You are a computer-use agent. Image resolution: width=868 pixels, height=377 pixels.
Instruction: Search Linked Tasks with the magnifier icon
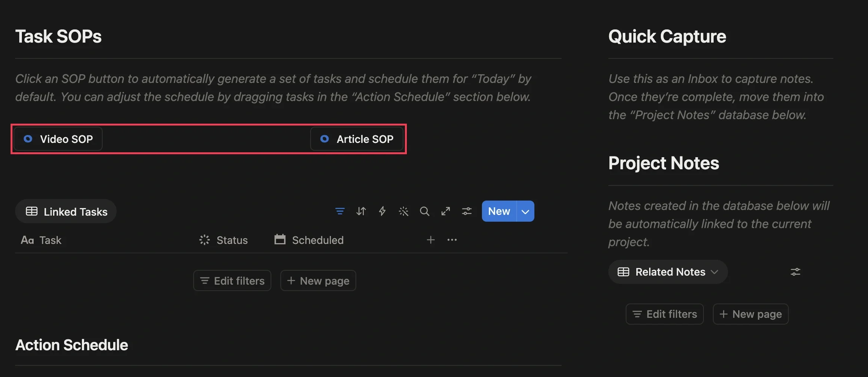[x=425, y=211]
